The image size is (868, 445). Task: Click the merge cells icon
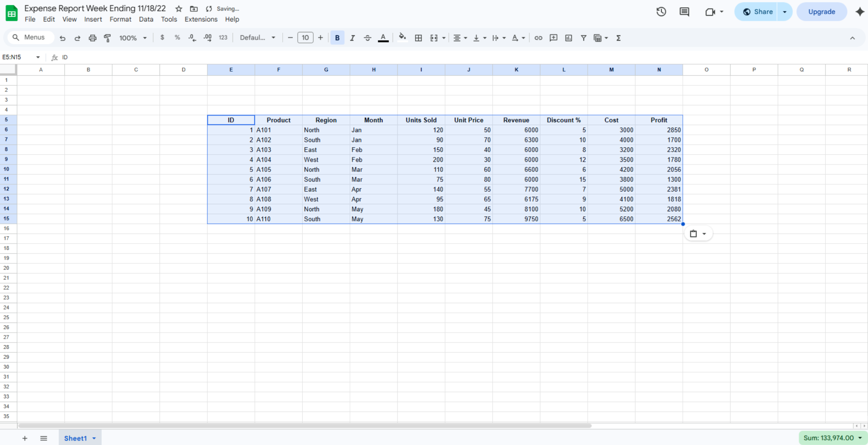pos(434,38)
